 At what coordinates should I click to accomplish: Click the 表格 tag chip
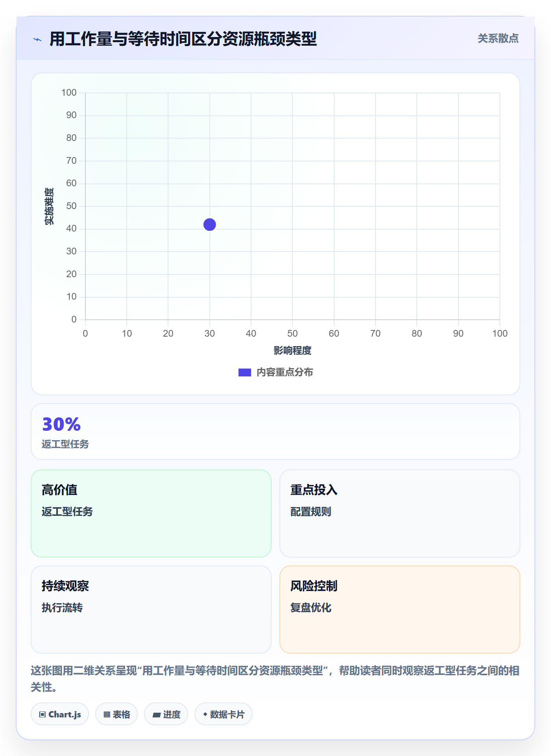116,714
